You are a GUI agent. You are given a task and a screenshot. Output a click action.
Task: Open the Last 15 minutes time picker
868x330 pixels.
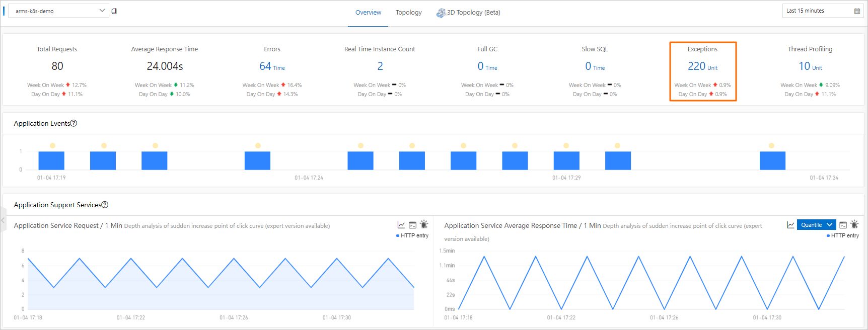[x=823, y=11]
